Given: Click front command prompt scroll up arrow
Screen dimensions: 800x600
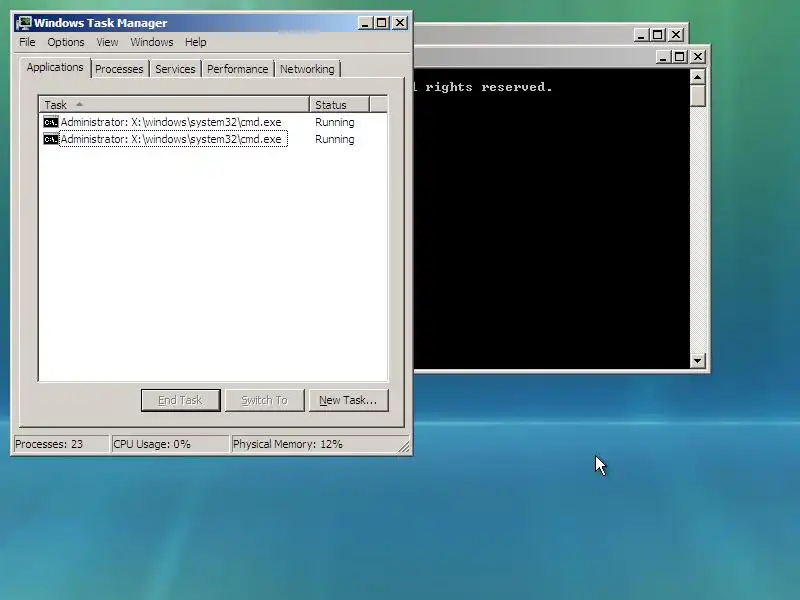Looking at the screenshot, I should click(x=697, y=77).
